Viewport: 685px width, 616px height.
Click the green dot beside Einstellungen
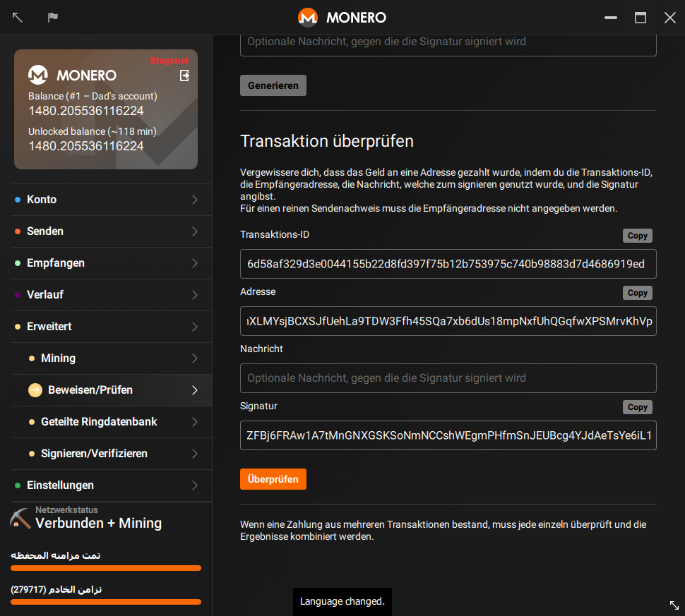point(18,485)
